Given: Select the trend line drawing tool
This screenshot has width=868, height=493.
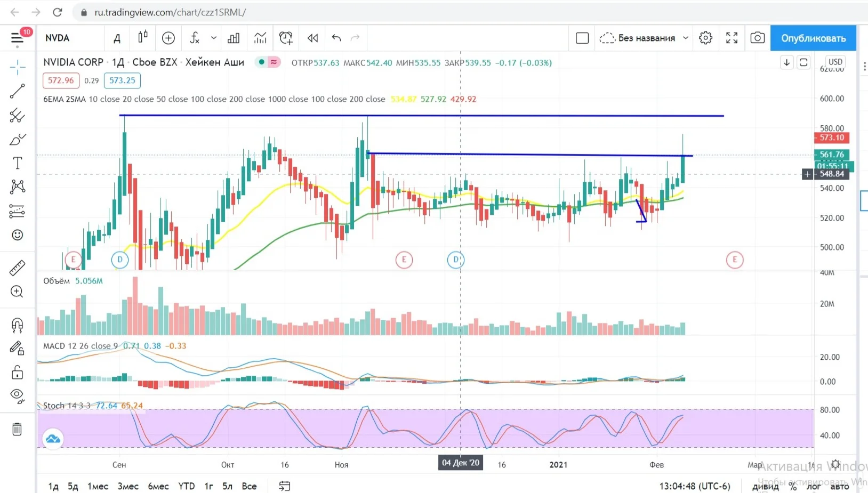Looking at the screenshot, I should 17,91.
